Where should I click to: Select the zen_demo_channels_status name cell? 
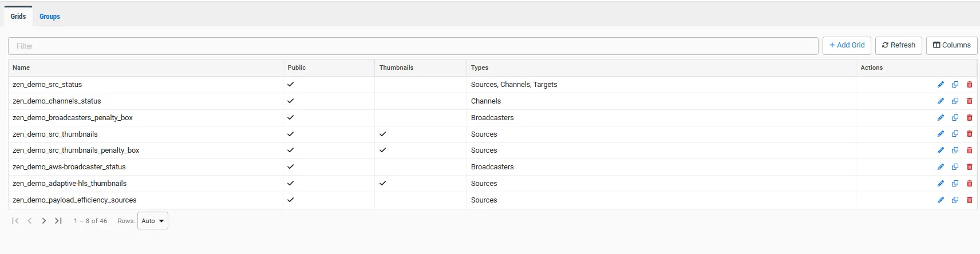tap(145, 101)
